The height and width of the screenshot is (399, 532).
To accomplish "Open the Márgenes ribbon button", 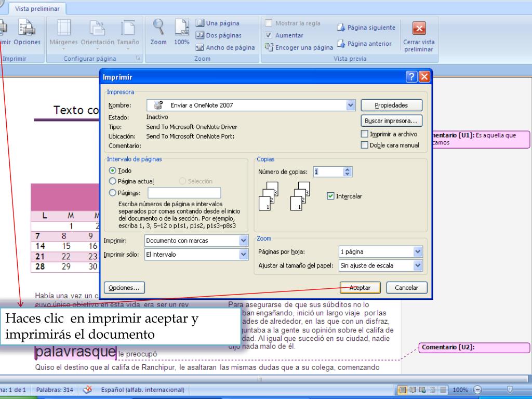I will pyautogui.click(x=63, y=35).
